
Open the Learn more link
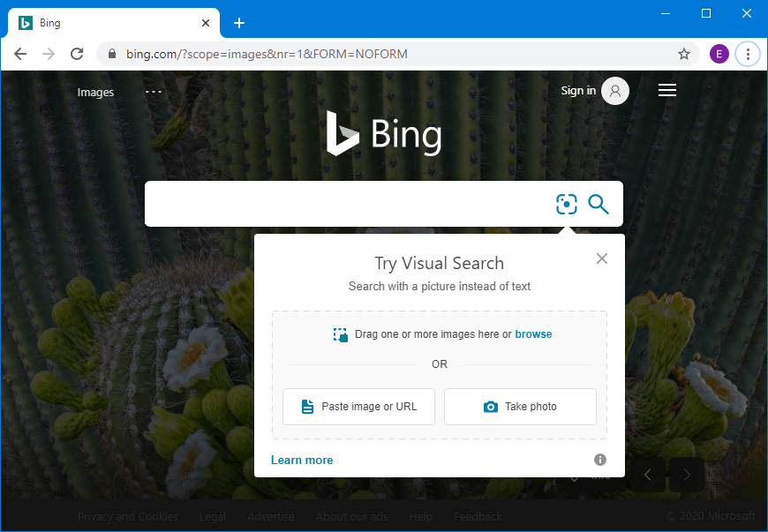[302, 460]
